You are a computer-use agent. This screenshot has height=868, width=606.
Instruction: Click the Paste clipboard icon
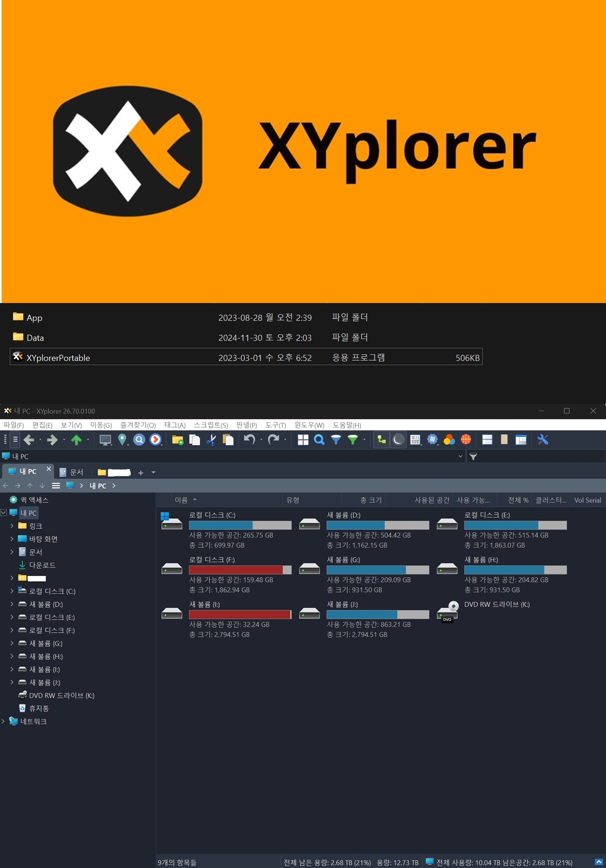(228, 439)
